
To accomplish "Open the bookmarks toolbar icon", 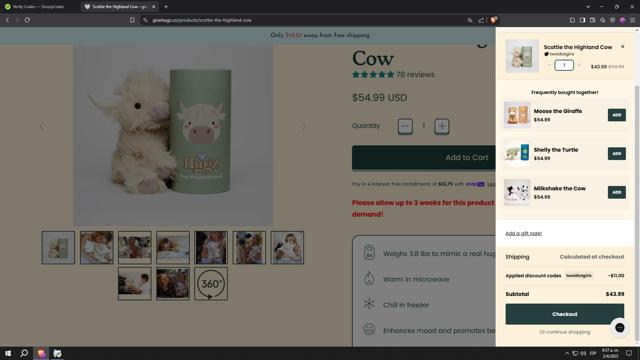I will pos(572,20).
